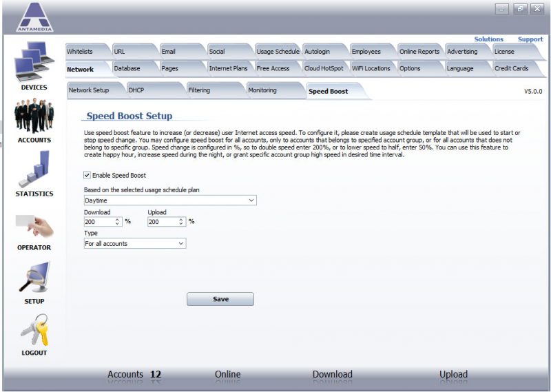Screen dimensions: 551x392
Task: Click the Save button
Action: click(220, 299)
